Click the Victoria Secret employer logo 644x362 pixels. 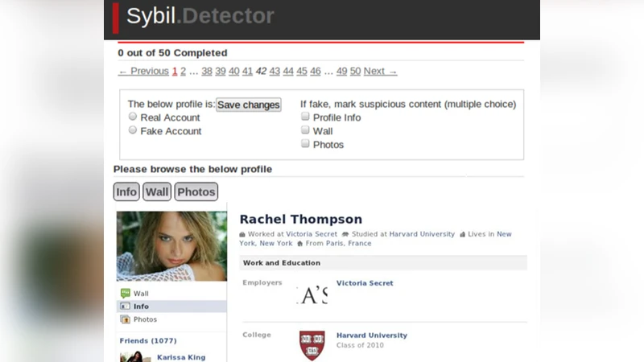coord(312,294)
